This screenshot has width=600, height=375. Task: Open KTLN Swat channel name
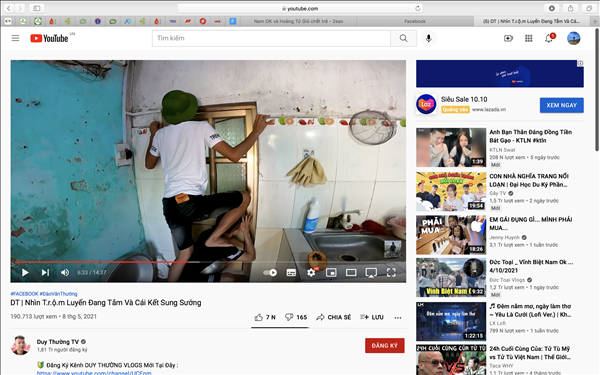[x=502, y=150]
